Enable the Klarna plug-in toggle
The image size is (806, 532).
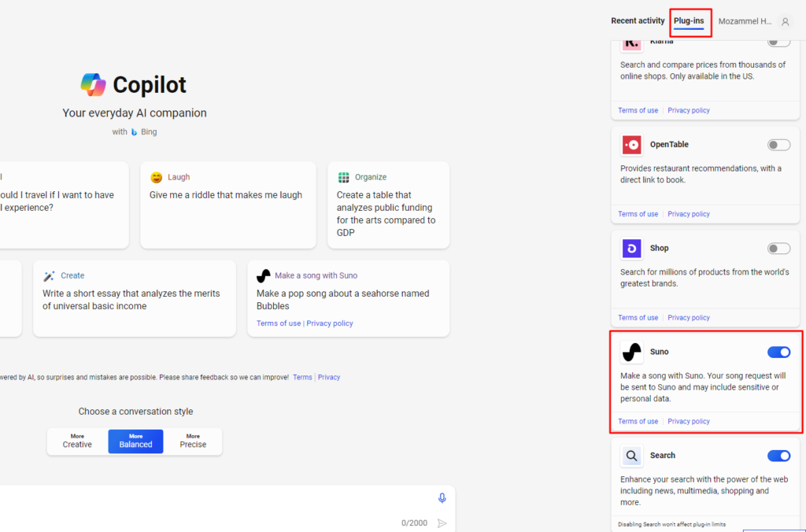point(778,42)
